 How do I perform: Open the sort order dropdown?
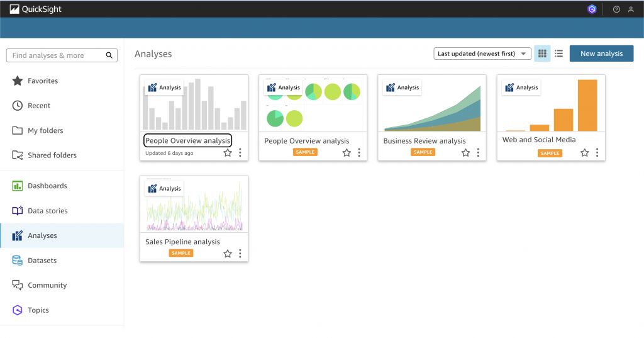[482, 54]
